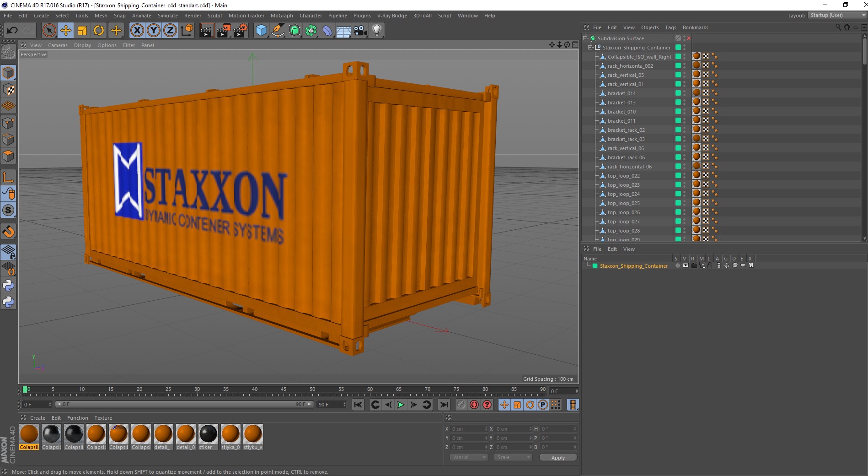Screen dimensions: 868x476
Task: Open the File menu
Action: (8, 16)
